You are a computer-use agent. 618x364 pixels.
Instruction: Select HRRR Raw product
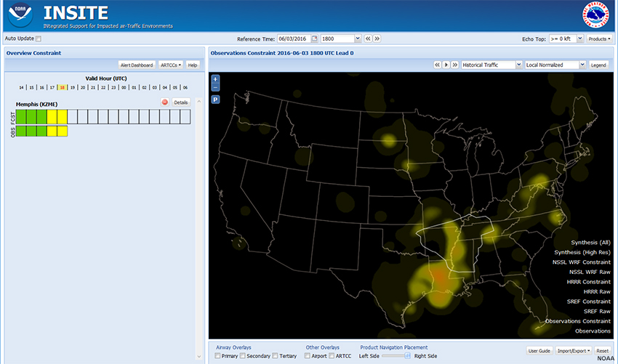click(597, 292)
